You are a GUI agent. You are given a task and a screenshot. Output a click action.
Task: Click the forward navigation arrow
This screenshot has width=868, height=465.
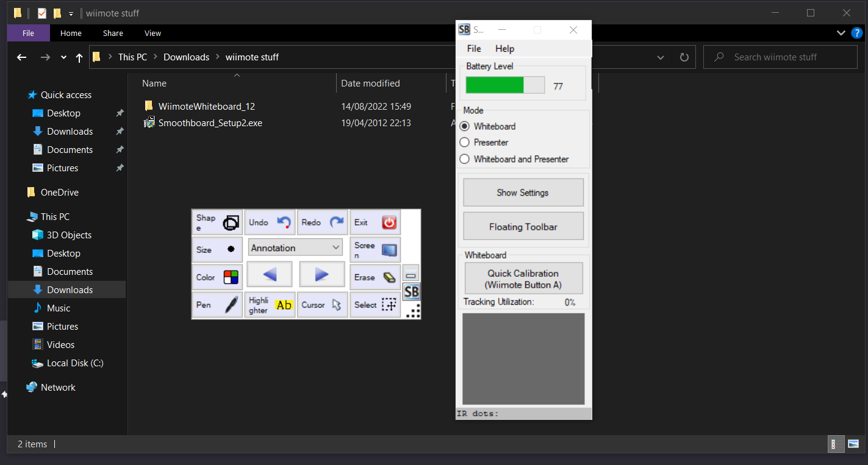coord(45,57)
